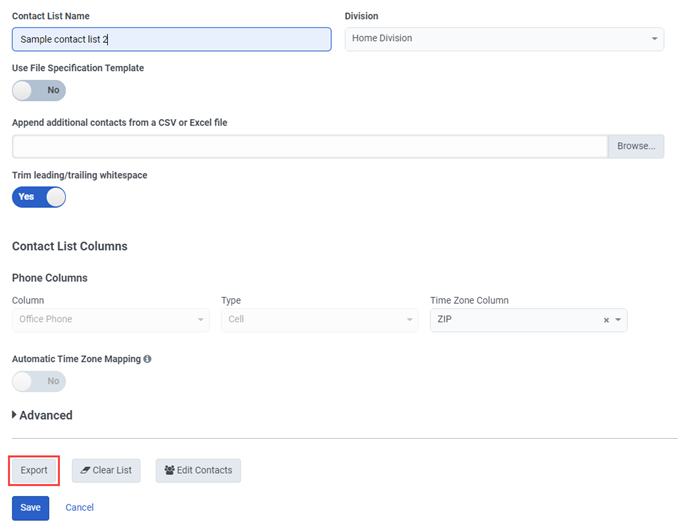Turn off Trim leading/trailing whitespace switch
The width and height of the screenshot is (683, 522).
[39, 197]
